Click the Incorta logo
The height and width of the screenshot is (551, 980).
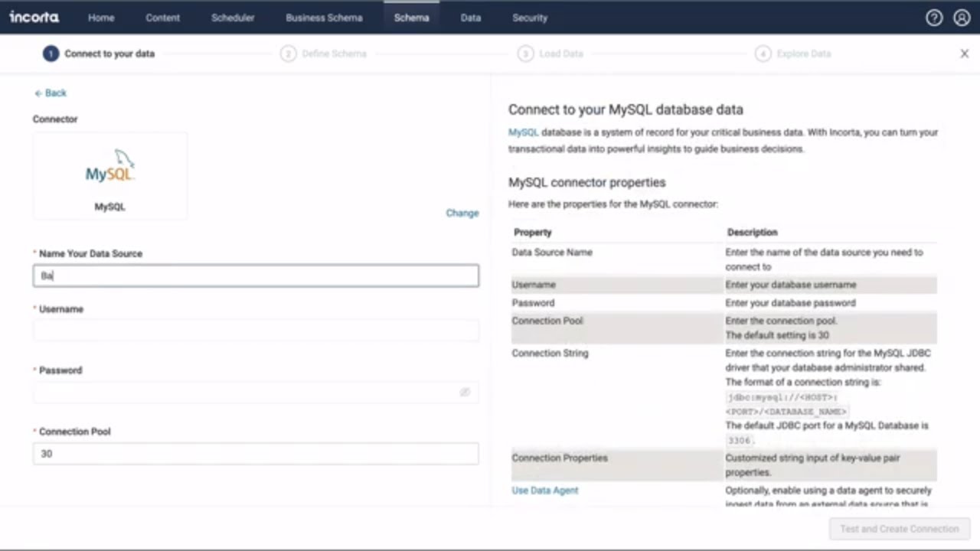click(x=34, y=17)
